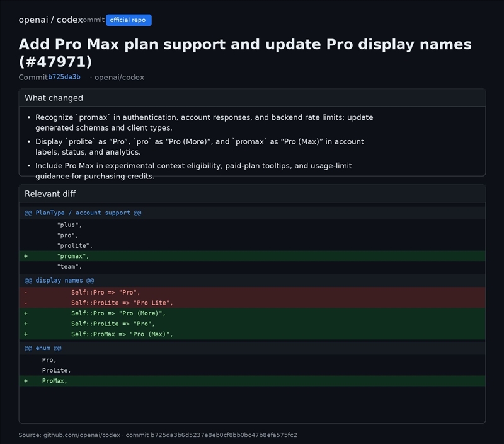Click the 'Pro,' enum context line
The image size is (504, 444).
(x=252, y=359)
